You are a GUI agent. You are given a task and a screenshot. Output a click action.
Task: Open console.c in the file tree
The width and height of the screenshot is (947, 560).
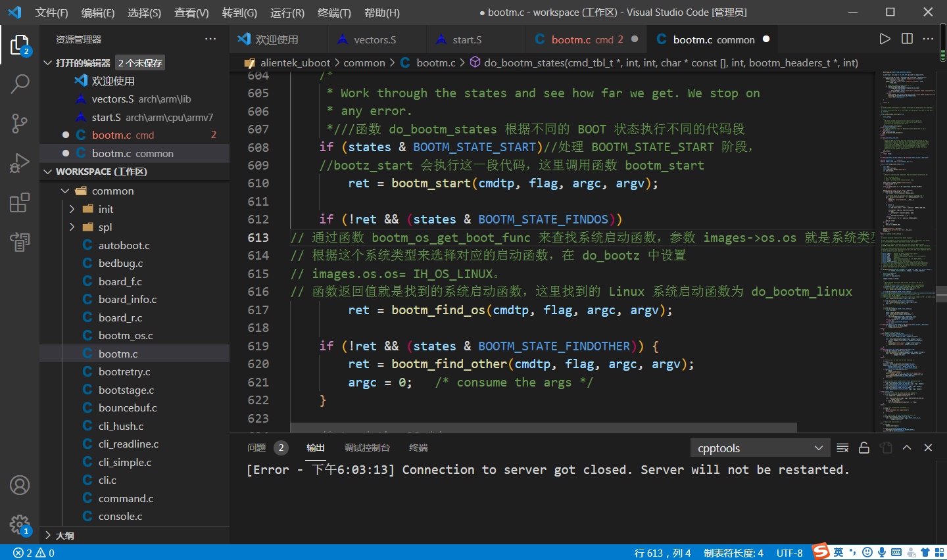(135, 517)
